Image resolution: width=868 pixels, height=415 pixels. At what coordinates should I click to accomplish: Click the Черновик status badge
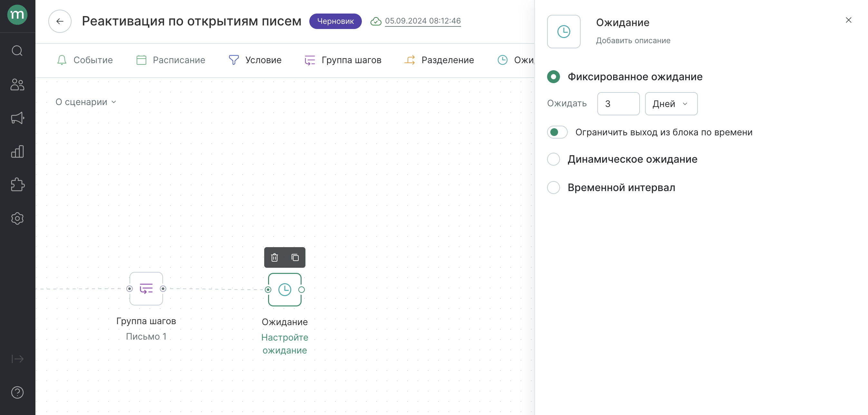point(335,21)
